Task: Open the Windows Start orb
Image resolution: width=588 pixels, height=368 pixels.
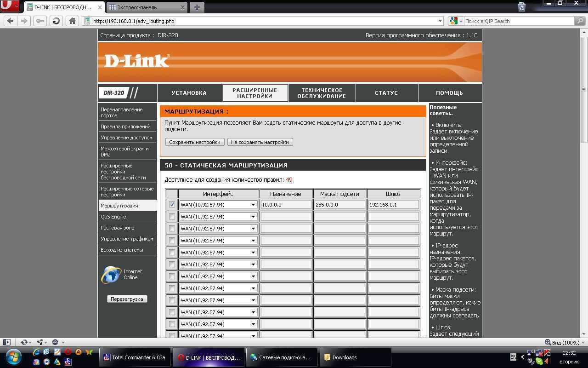Action: [14, 357]
